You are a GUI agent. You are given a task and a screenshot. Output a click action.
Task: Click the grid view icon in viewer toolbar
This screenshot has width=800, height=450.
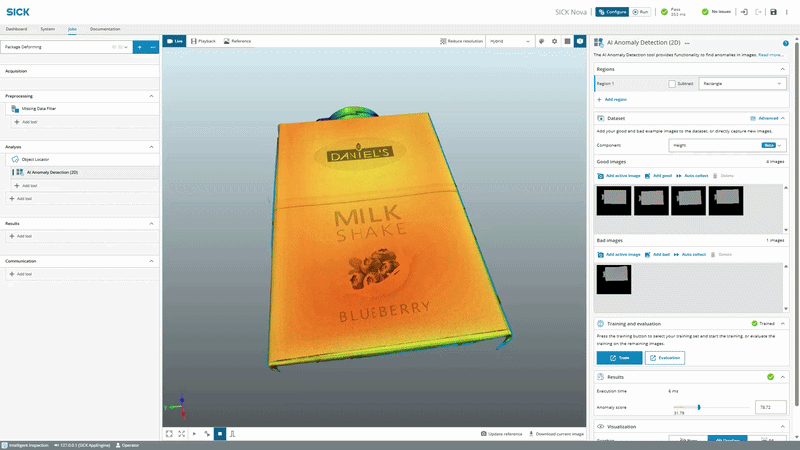(567, 41)
